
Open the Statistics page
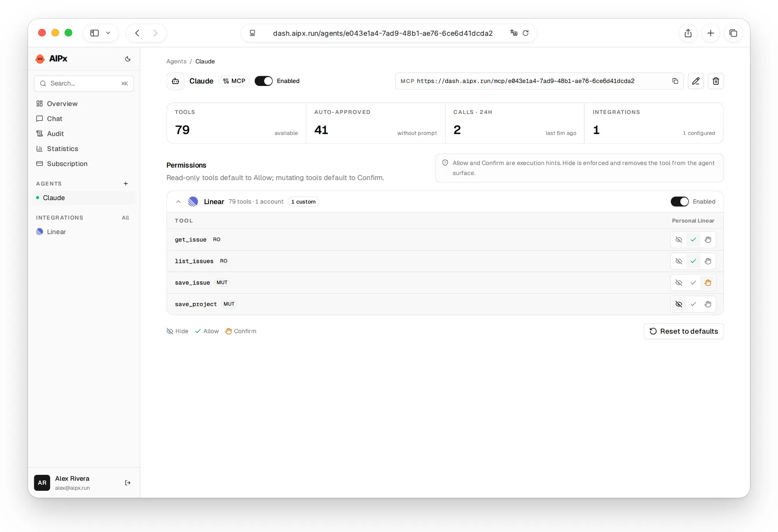(x=84, y=149)
